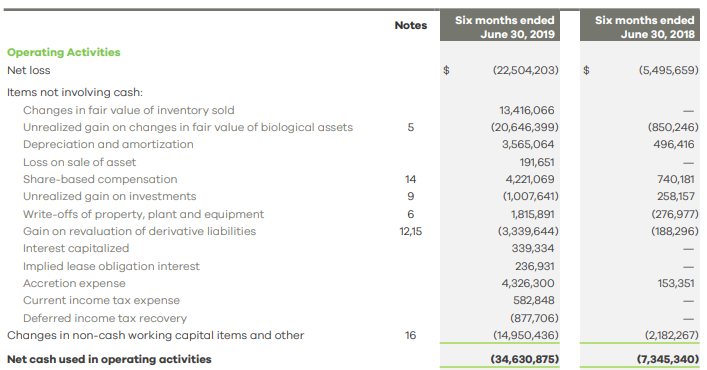The height and width of the screenshot is (370, 707).
Task: Select the Net loss row label
Action: click(28, 70)
